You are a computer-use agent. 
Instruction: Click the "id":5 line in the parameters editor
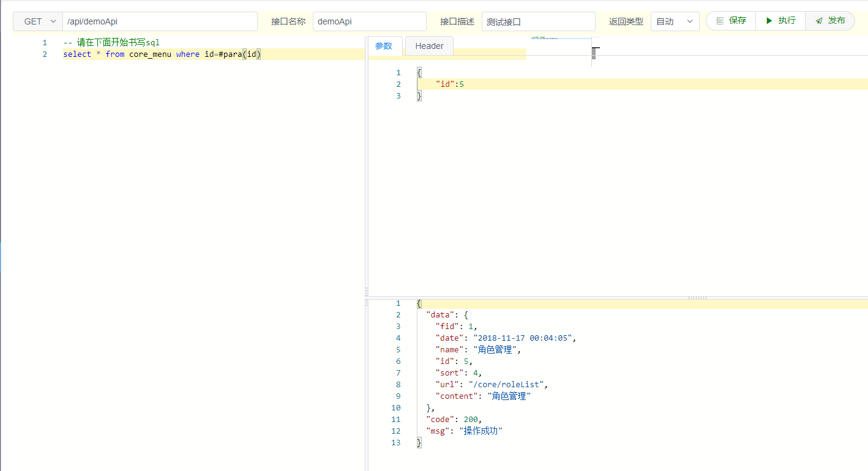click(450, 84)
